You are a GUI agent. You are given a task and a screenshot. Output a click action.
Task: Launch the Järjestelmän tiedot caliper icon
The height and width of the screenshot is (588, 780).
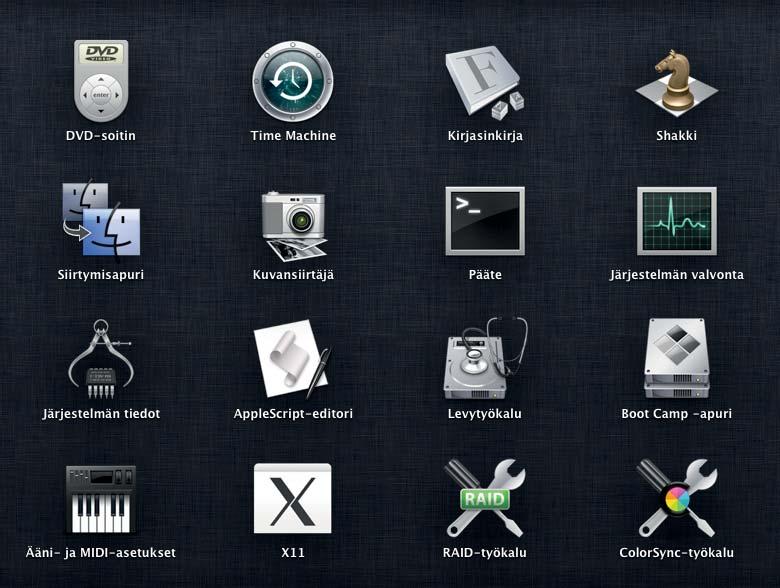101,359
